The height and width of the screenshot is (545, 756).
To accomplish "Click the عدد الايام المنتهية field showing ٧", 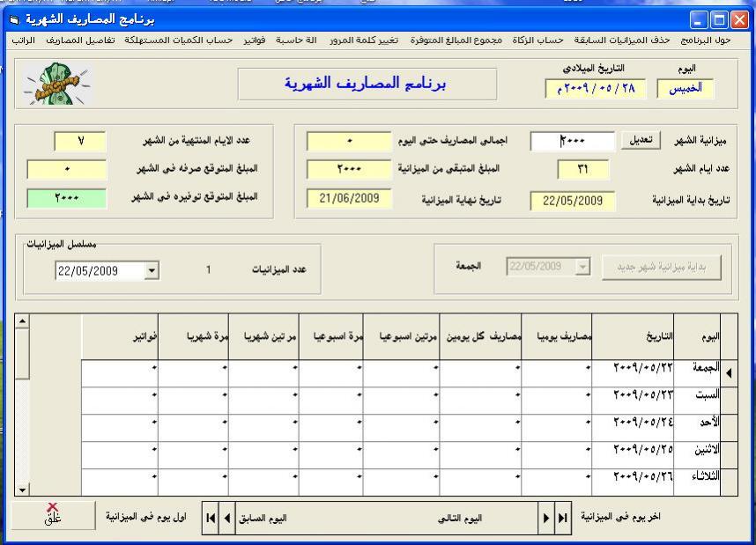I will click(x=80, y=141).
